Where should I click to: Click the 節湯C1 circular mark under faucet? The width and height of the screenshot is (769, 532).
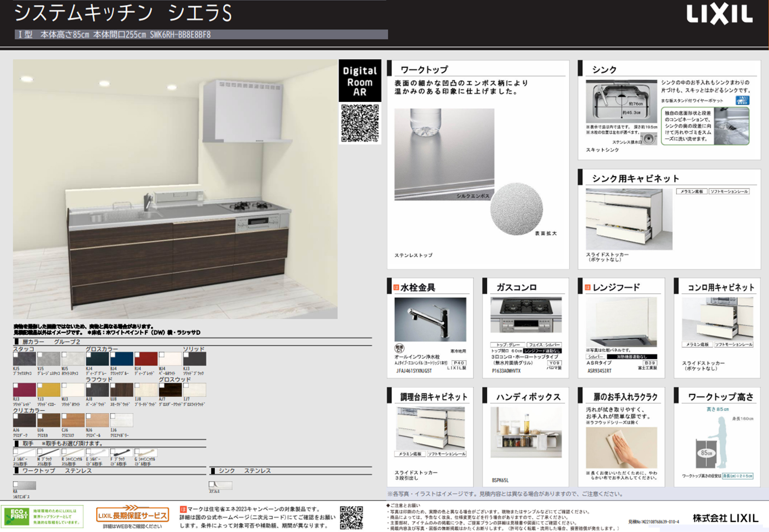(x=399, y=348)
